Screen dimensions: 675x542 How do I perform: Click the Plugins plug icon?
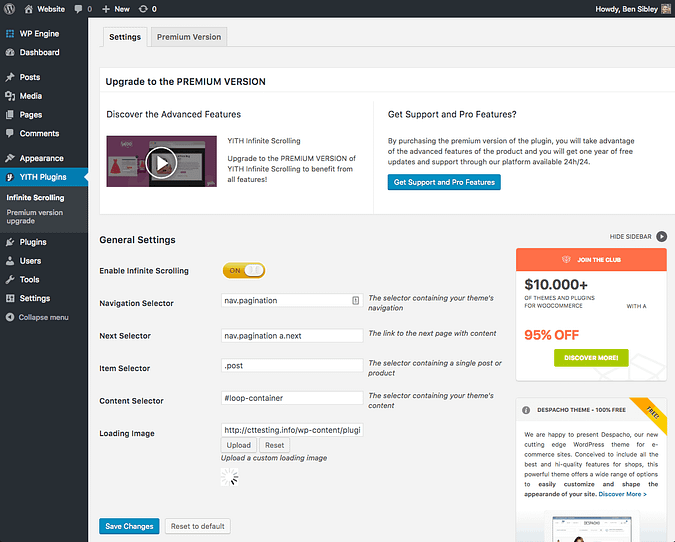(x=10, y=242)
